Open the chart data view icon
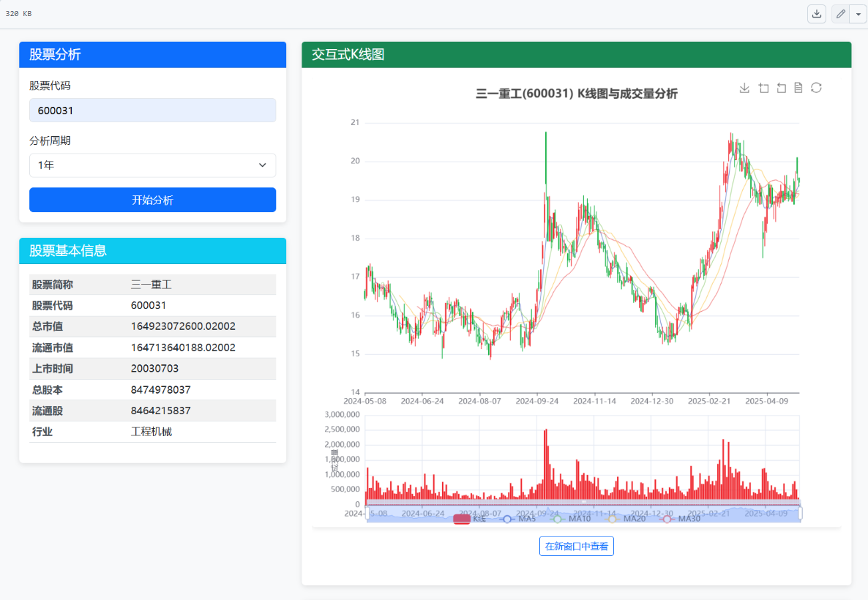Image resolution: width=868 pixels, height=600 pixels. click(798, 88)
